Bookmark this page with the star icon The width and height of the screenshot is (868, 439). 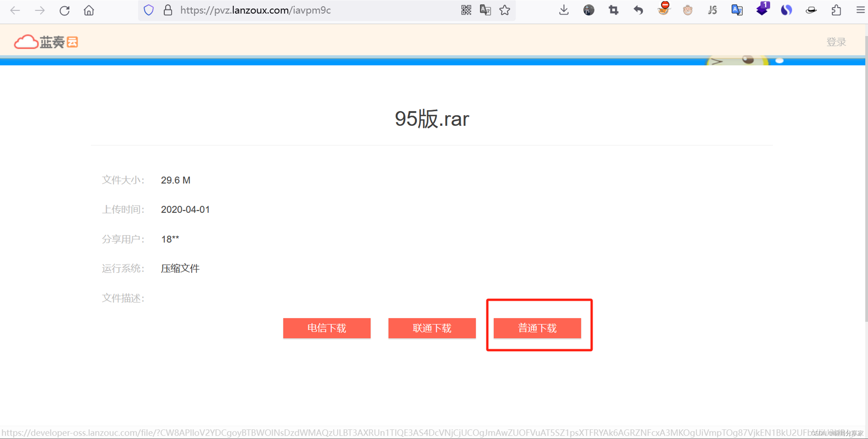pos(504,10)
